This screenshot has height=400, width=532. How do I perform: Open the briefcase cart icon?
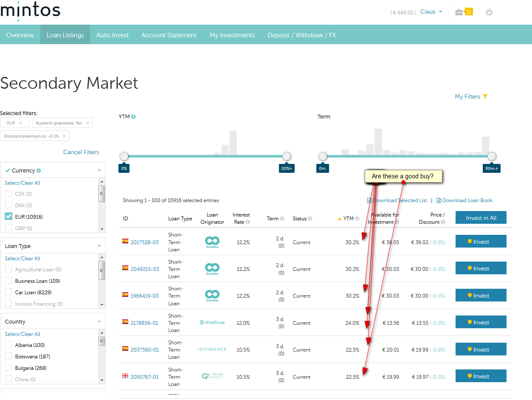[459, 12]
